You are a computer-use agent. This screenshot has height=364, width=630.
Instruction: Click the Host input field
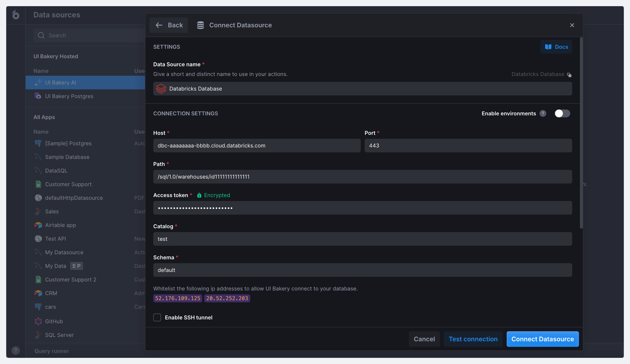pos(257,146)
